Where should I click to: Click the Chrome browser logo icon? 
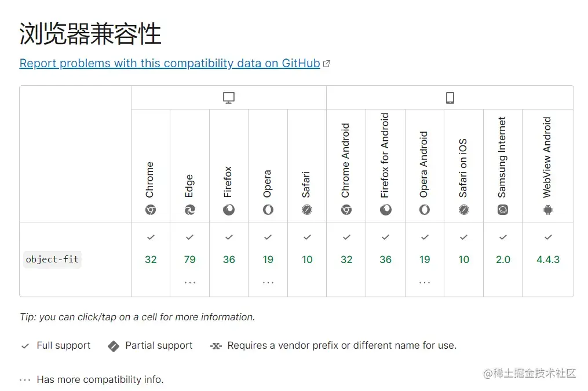pyautogui.click(x=151, y=210)
